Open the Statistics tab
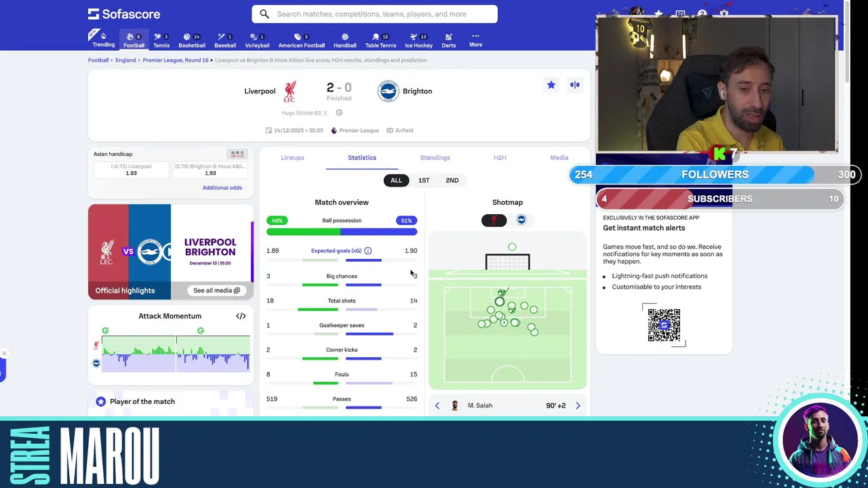Image resolution: width=868 pixels, height=488 pixels. pos(362,157)
